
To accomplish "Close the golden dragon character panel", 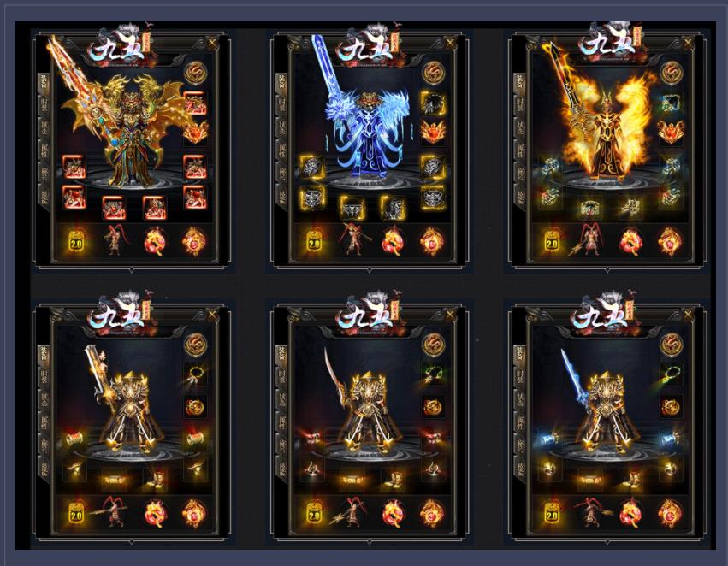I will point(213,43).
